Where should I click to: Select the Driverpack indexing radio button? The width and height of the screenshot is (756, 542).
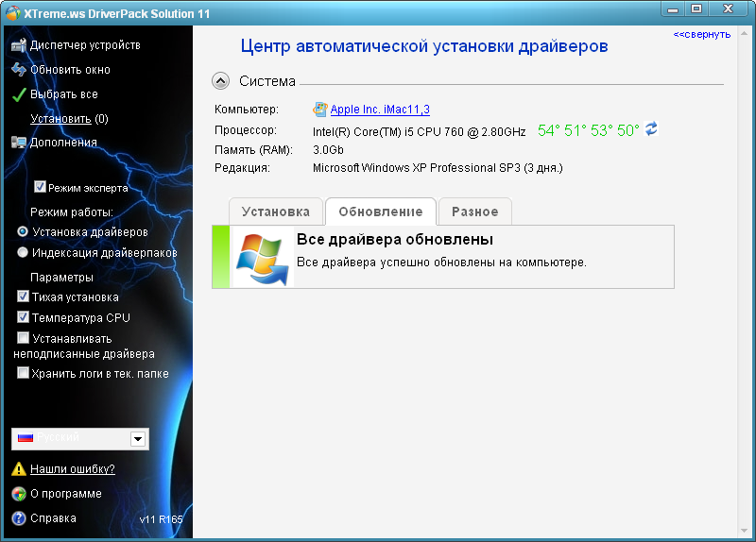pos(22,252)
